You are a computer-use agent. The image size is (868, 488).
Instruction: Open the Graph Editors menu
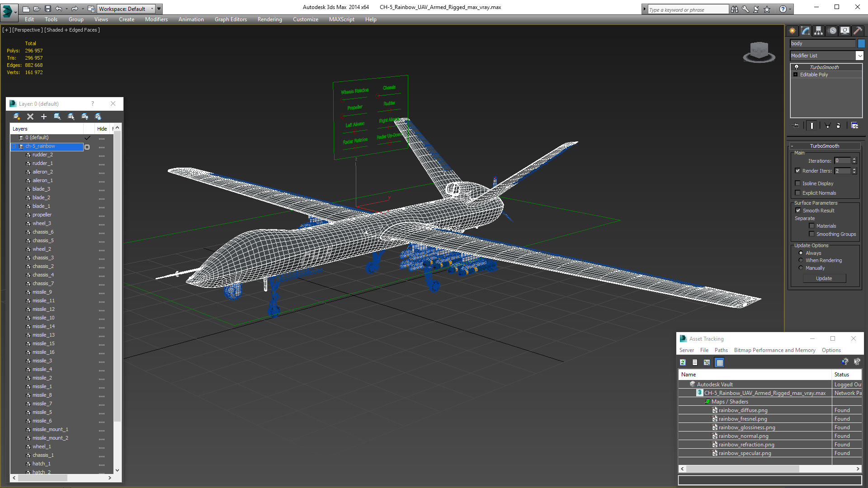(x=231, y=19)
